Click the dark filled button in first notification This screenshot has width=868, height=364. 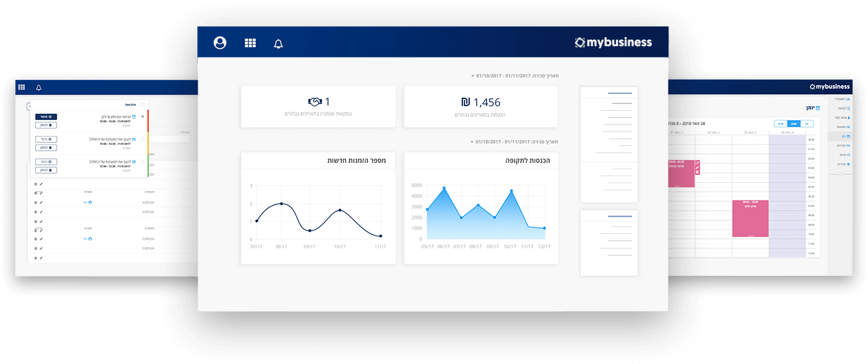[x=46, y=117]
